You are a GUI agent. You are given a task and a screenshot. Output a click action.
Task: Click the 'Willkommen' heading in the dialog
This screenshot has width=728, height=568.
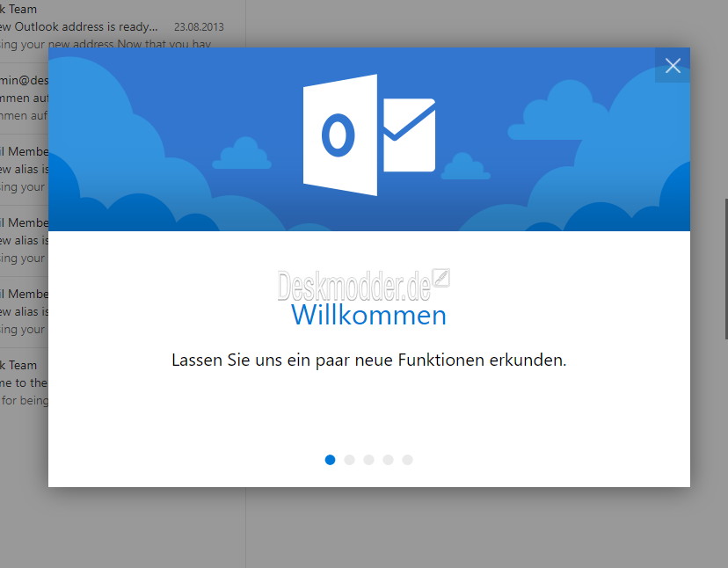tap(368, 315)
